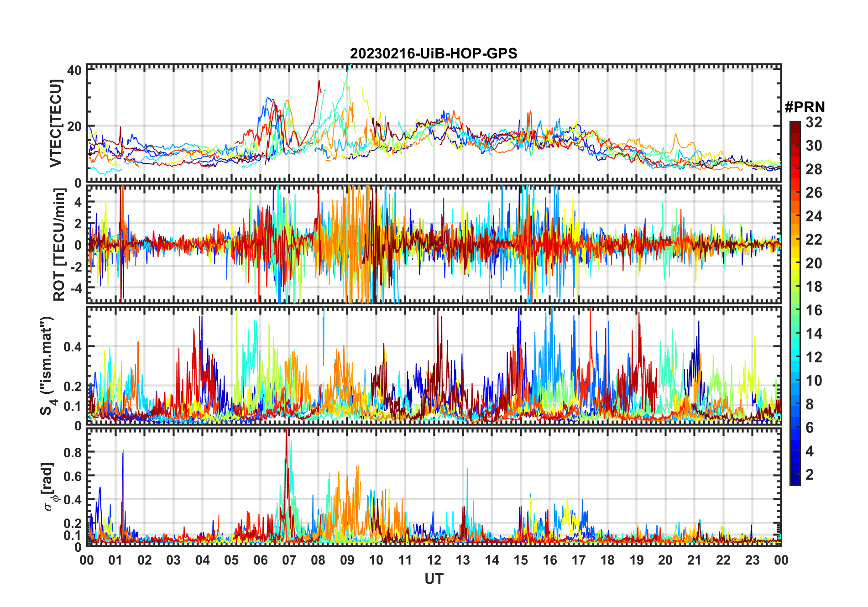Pick the dark blue bottom of the PRN colorbar
The image size is (868, 607).
click(x=795, y=480)
